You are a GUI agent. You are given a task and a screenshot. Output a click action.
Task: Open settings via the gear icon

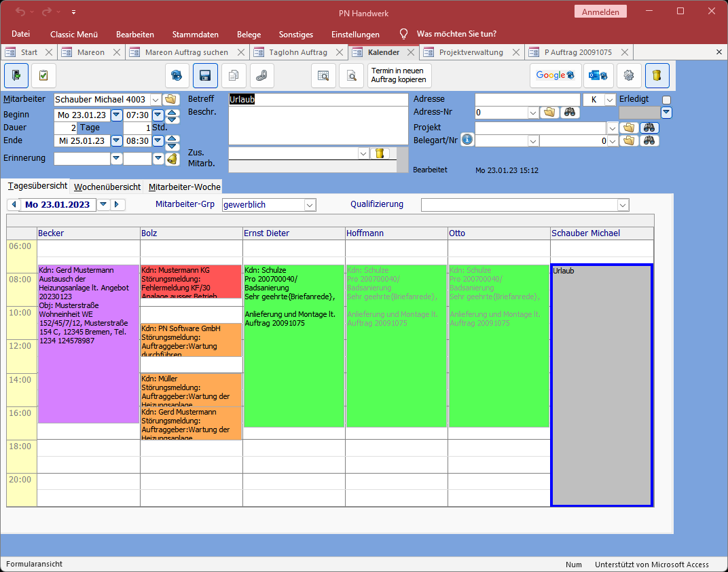point(629,75)
